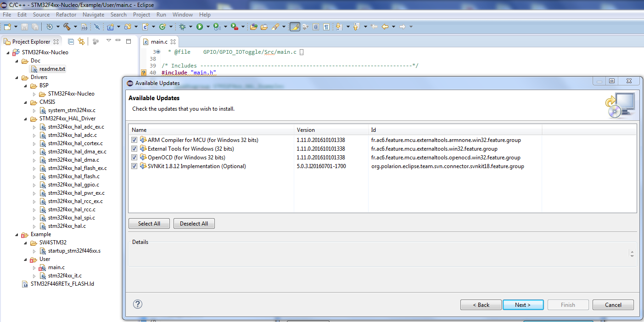Click the Next button
This screenshot has height=322, width=644.
point(523,305)
